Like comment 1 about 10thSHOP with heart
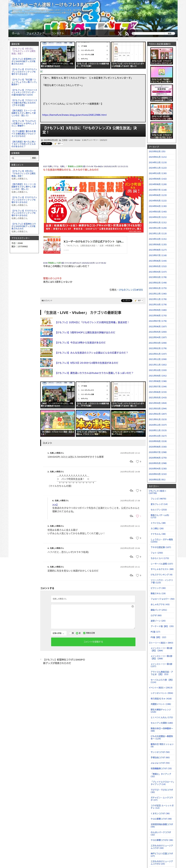This screenshot has width=186, height=868. tap(137, 462)
